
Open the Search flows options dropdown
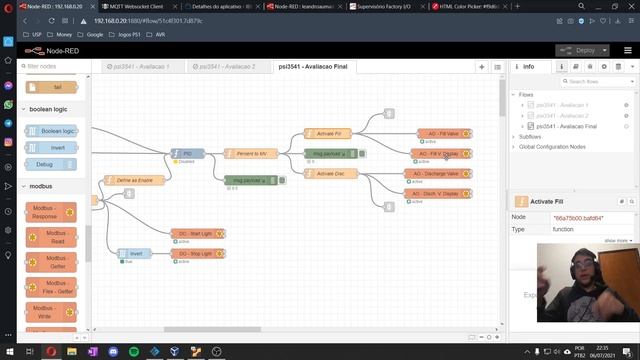[x=632, y=82]
